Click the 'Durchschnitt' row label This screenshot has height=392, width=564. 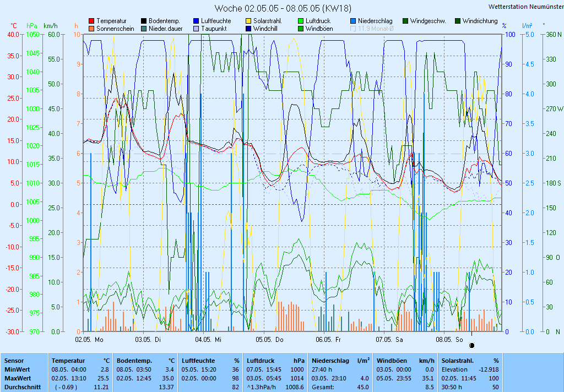click(x=22, y=388)
